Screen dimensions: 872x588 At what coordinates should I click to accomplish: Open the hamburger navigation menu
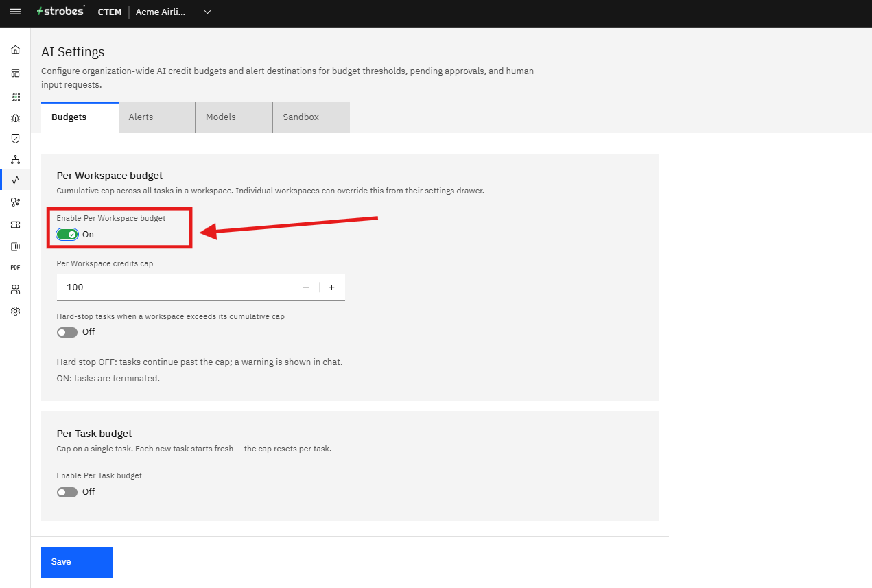pyautogui.click(x=15, y=12)
